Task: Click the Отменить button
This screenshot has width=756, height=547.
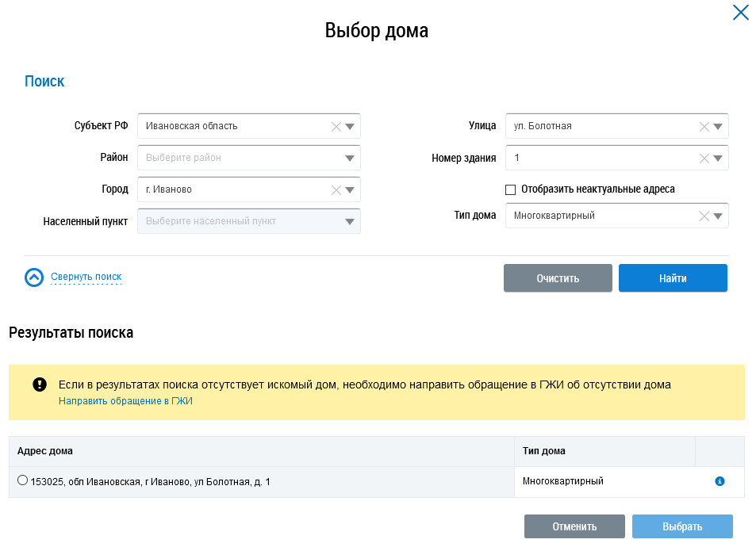Action: (574, 526)
